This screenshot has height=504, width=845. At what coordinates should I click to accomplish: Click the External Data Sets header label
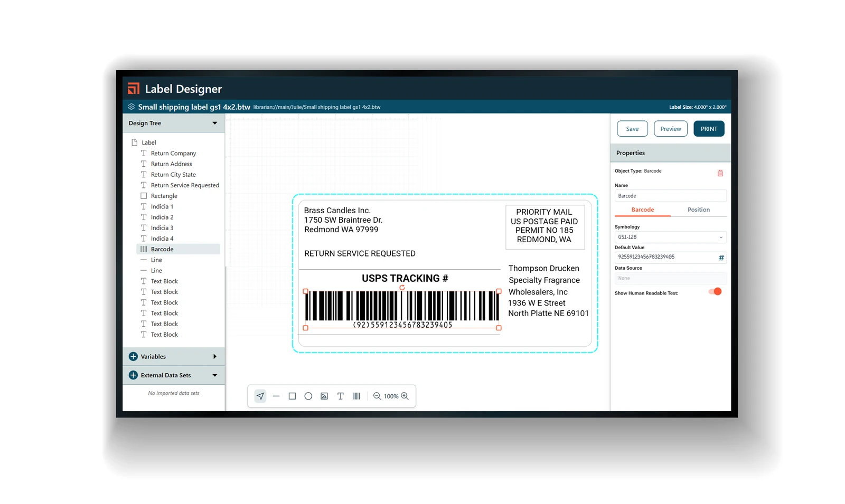(x=166, y=375)
